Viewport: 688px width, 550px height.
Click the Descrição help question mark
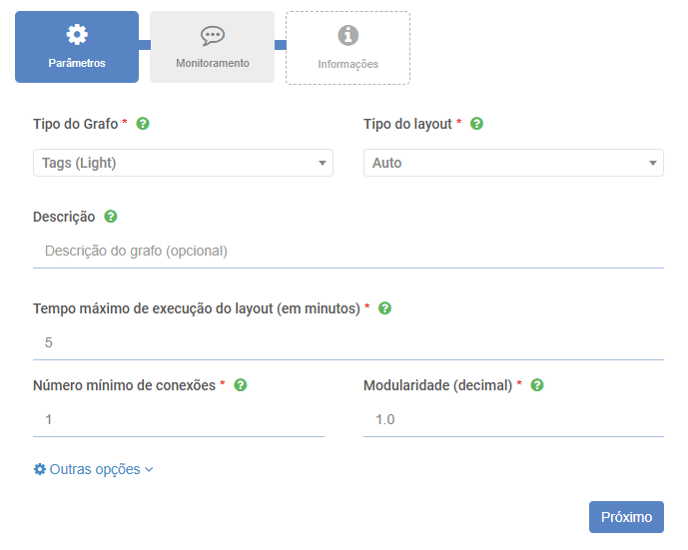tap(111, 216)
